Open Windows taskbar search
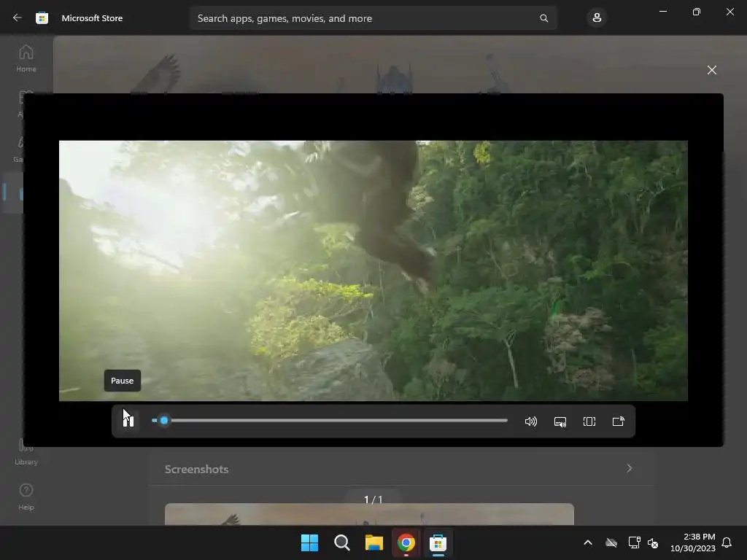The image size is (747, 560). (x=341, y=542)
